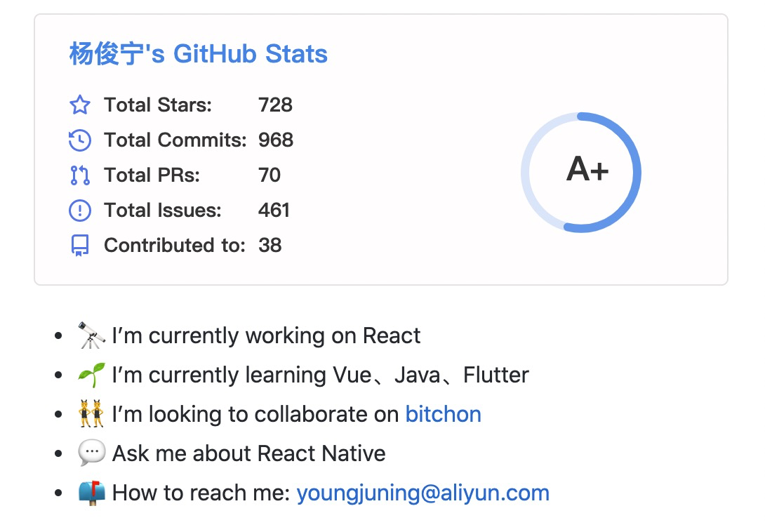Viewport: 765px width, 532px height.
Task: Open the bitchon project link
Action: [x=443, y=414]
